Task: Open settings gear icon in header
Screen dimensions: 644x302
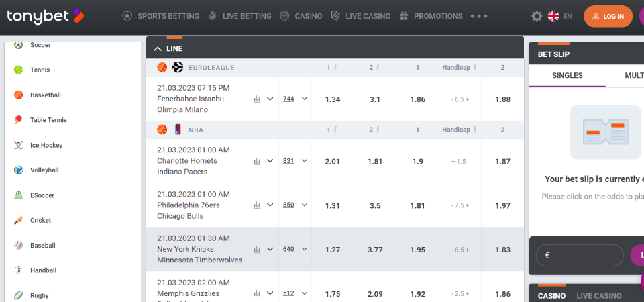Action: pyautogui.click(x=537, y=16)
